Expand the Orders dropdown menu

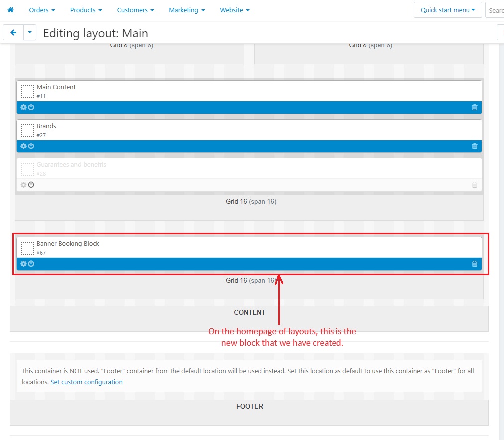point(42,10)
